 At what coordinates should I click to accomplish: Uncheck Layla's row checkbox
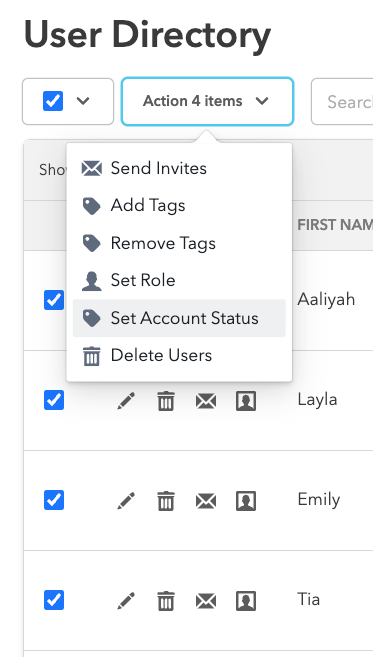tap(54, 400)
